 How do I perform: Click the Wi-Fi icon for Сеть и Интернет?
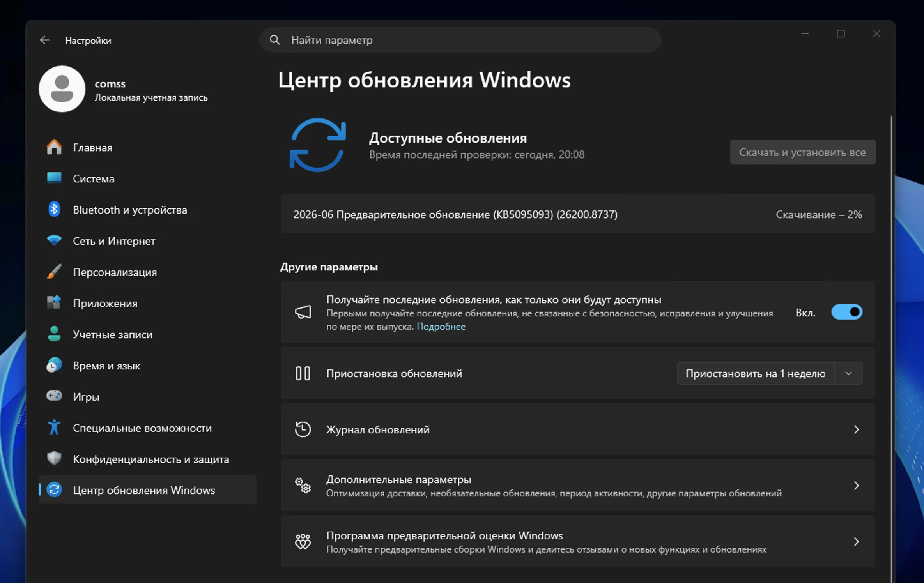pyautogui.click(x=54, y=240)
